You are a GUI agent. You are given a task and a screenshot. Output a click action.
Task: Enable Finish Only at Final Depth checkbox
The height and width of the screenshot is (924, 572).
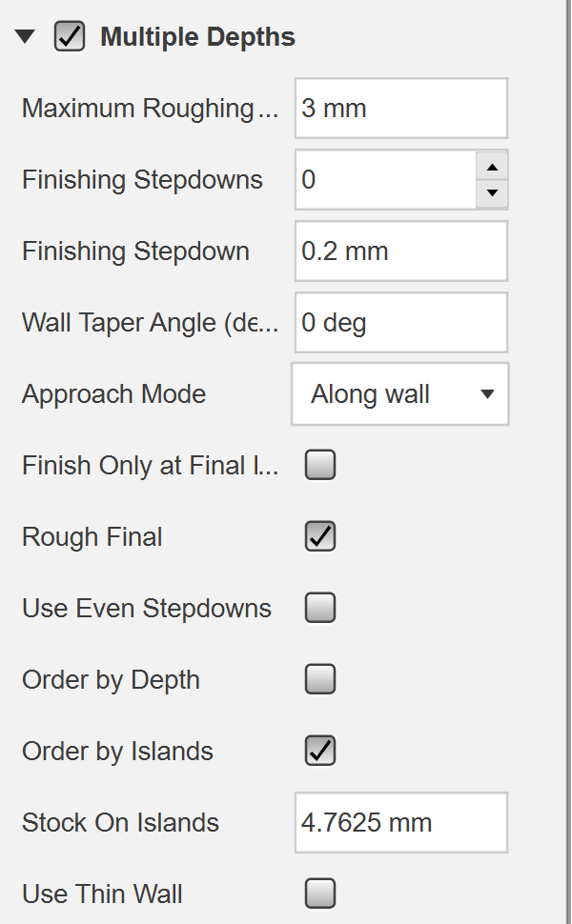coord(320,466)
